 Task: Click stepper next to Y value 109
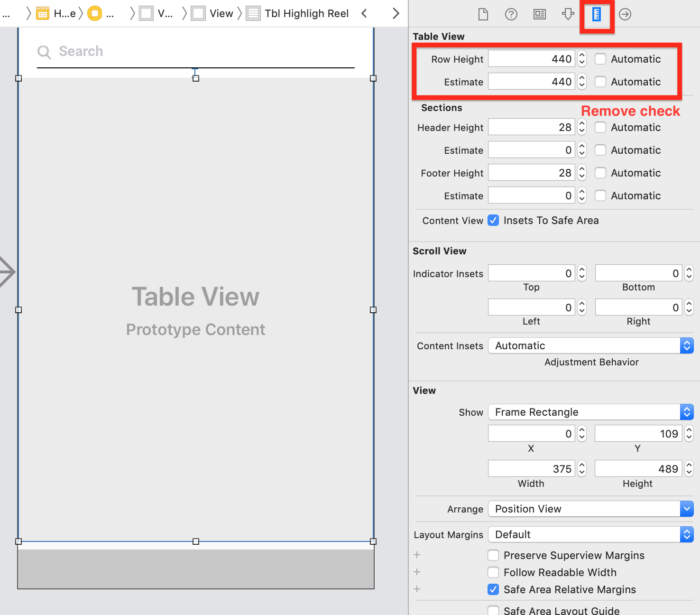click(689, 434)
